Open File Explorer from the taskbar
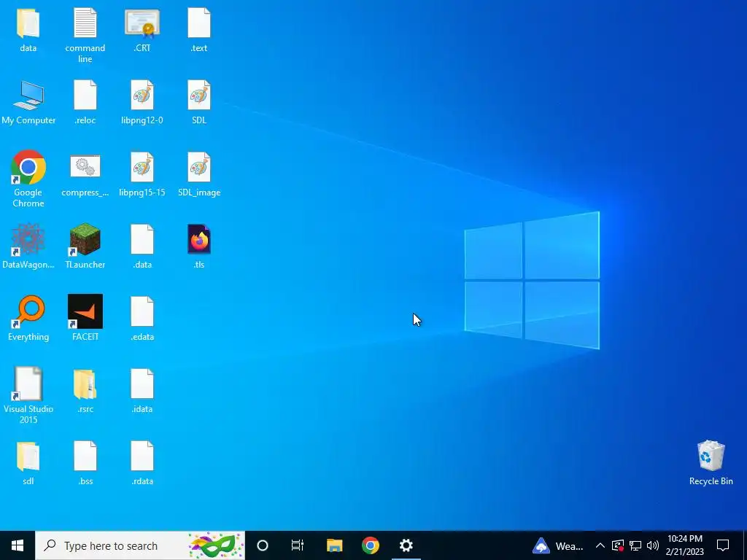This screenshot has width=747, height=560. [x=334, y=545]
